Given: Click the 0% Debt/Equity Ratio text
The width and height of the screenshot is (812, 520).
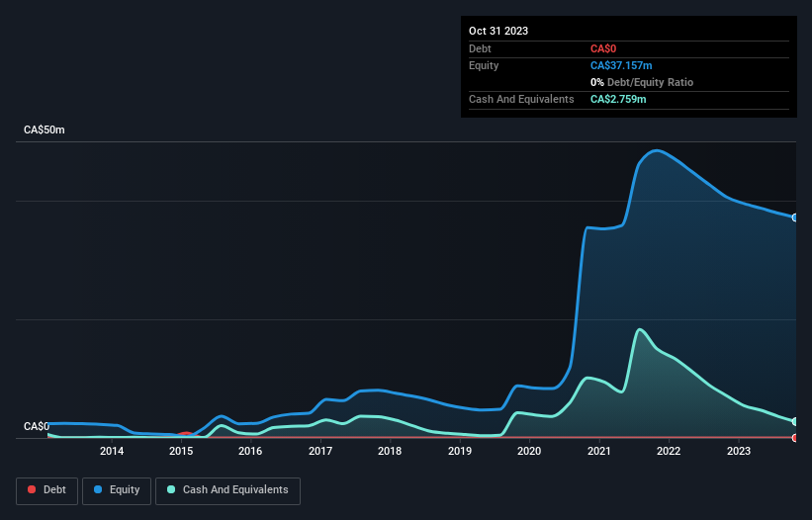Looking at the screenshot, I should [x=642, y=82].
